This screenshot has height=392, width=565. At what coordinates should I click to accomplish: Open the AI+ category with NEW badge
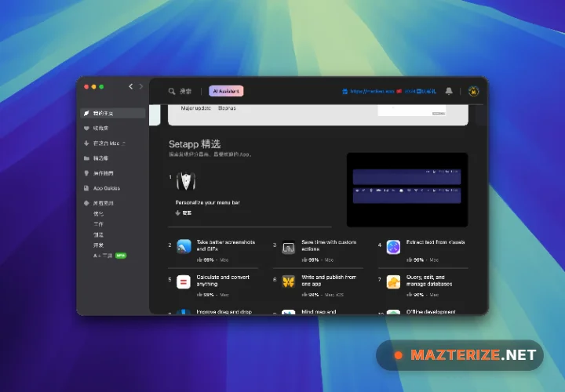point(110,256)
